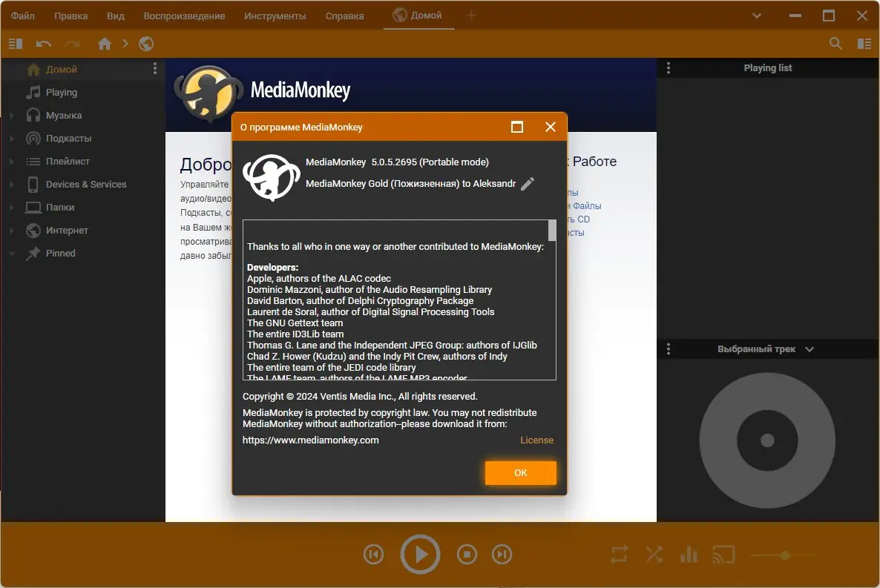
Task: Click the Playing list panel header
Action: tap(767, 68)
